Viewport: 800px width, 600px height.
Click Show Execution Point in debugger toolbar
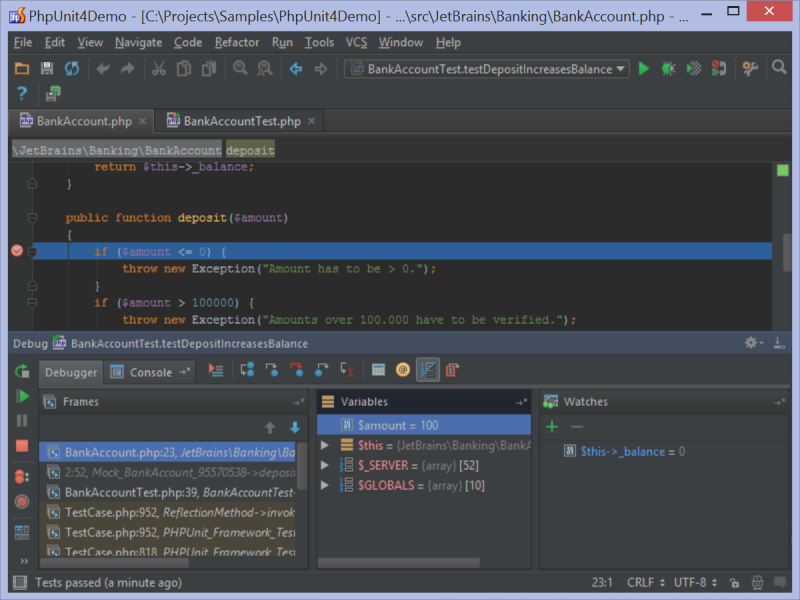216,370
